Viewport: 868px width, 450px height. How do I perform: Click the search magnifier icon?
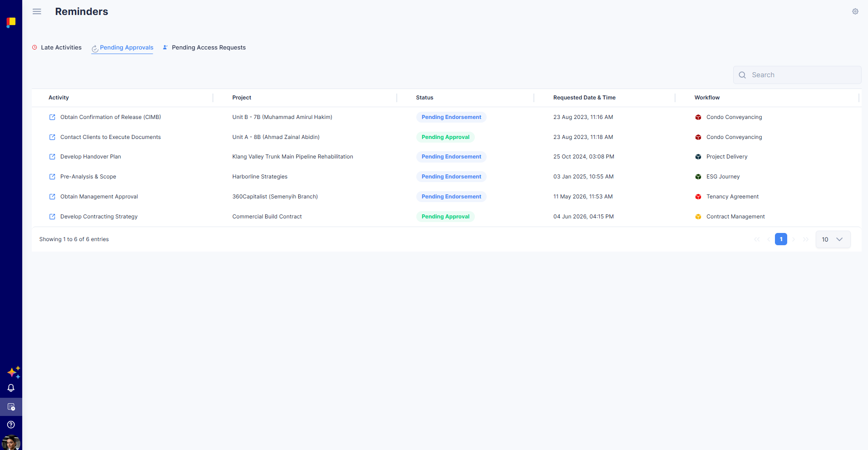pyautogui.click(x=742, y=75)
